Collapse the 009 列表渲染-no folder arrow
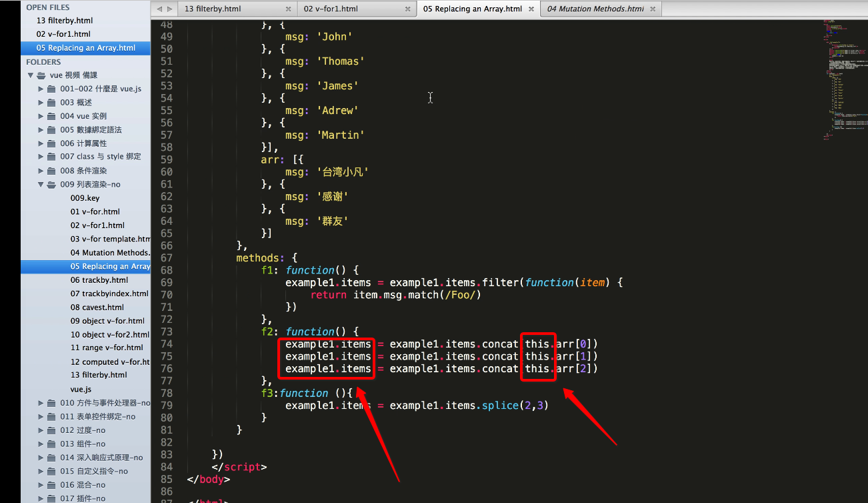Viewport: 868px width, 503px height. pos(41,184)
